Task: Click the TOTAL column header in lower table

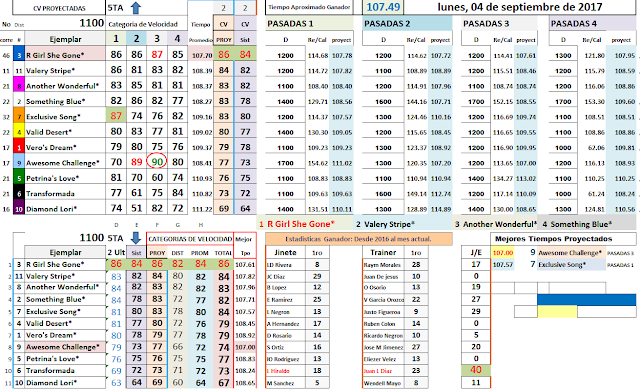Action: 223,253
